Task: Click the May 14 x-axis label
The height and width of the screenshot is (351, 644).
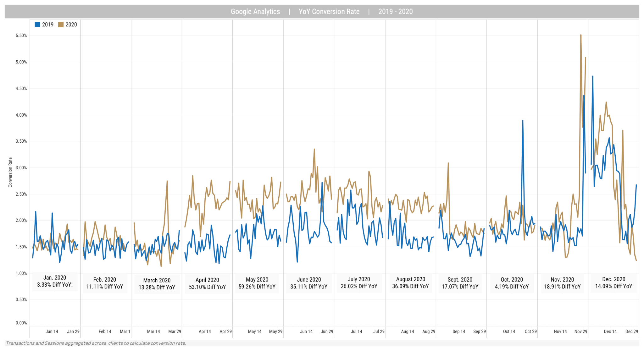Action: [255, 332]
